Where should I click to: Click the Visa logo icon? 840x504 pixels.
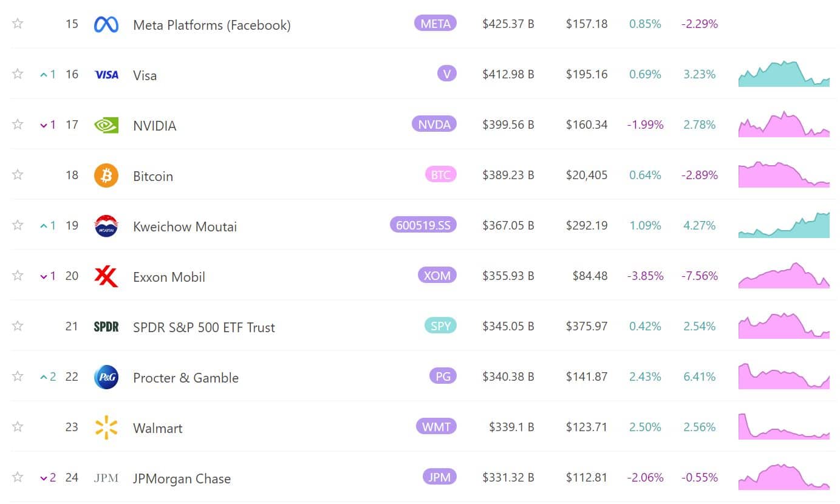coord(106,75)
